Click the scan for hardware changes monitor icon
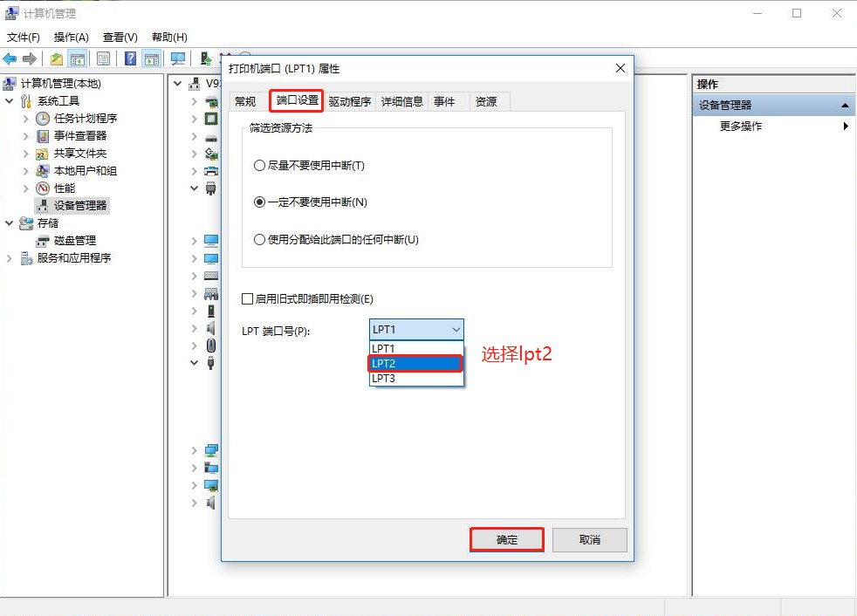The image size is (857, 616). pyautogui.click(x=178, y=58)
